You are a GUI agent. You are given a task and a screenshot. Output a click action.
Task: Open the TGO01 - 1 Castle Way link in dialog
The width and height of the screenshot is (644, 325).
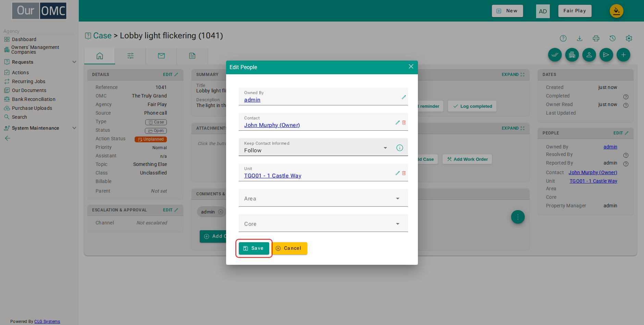[273, 176]
